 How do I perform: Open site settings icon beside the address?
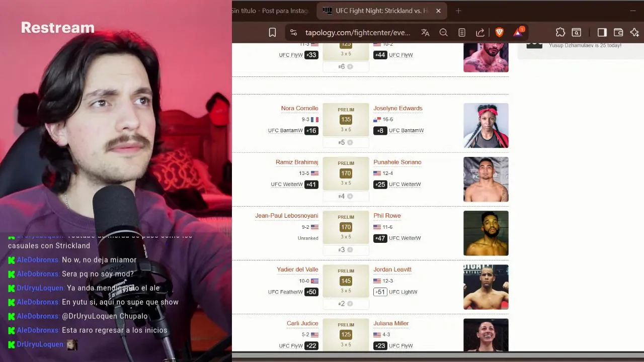[x=293, y=32]
